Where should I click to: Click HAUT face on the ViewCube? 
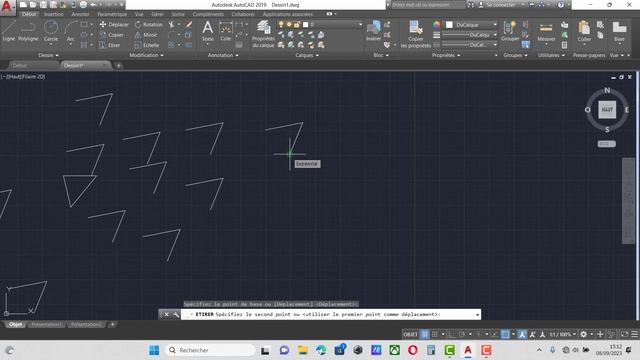point(607,109)
